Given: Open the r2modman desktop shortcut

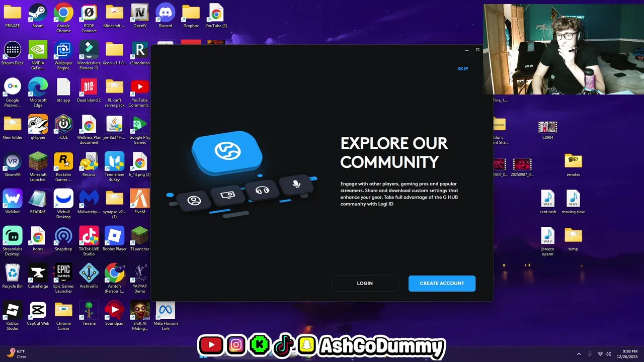Looking at the screenshot, I should (140, 53).
